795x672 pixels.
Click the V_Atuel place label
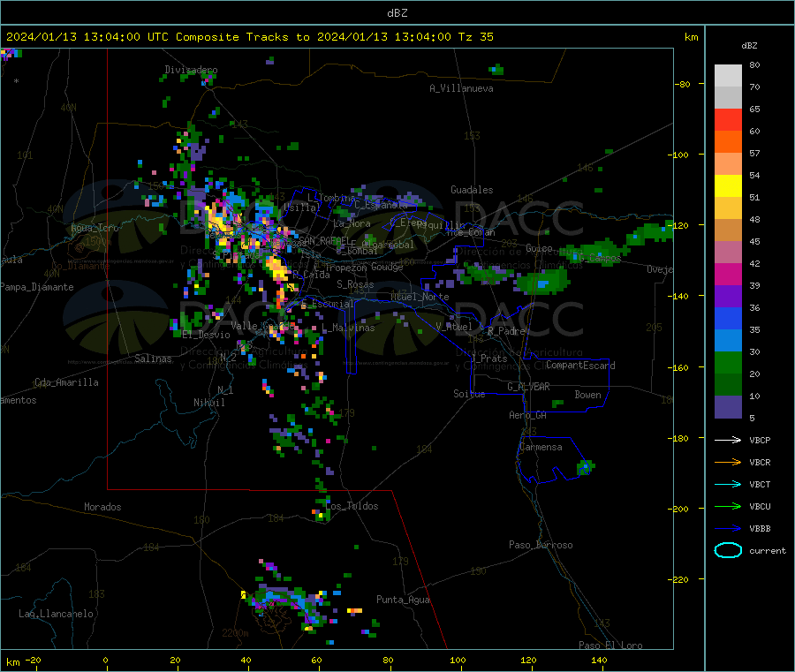[454, 327]
